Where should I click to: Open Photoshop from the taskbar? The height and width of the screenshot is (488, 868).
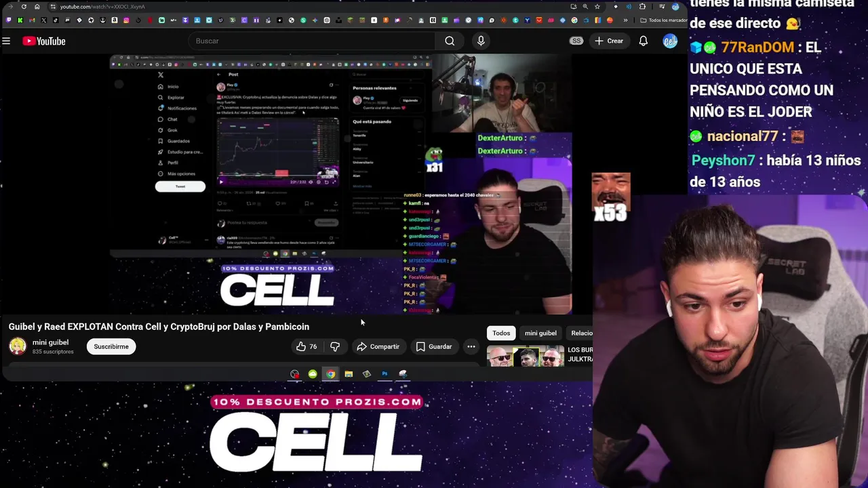[x=384, y=374]
